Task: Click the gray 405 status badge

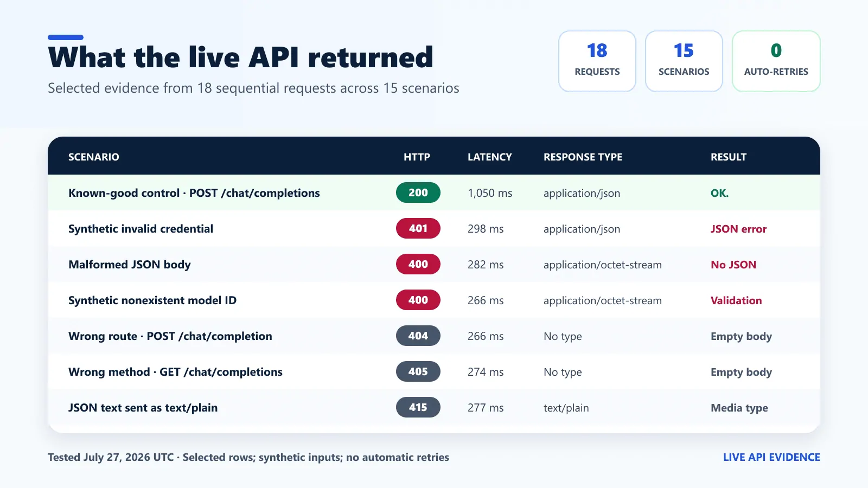Action: coord(418,371)
